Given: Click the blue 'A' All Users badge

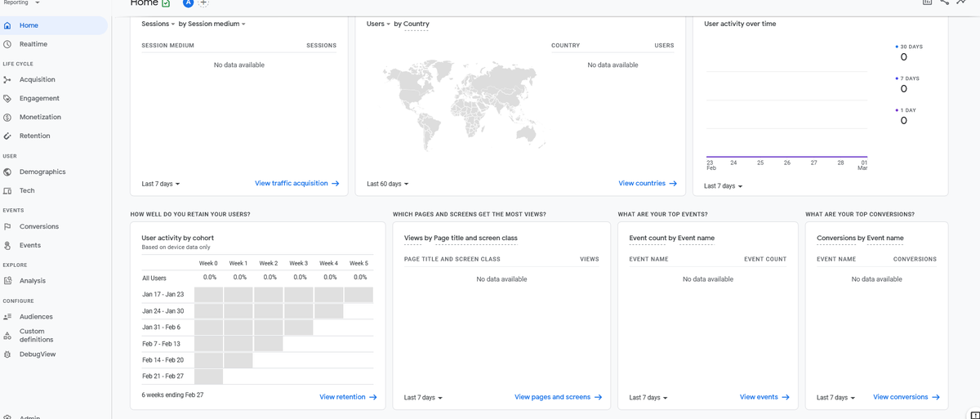Looking at the screenshot, I should (x=188, y=3).
